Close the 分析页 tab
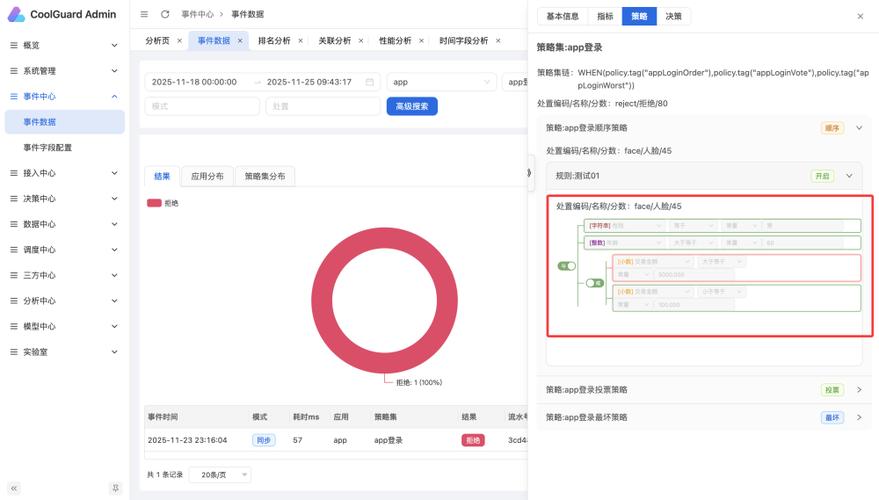The width and height of the screenshot is (879, 500). (x=179, y=41)
